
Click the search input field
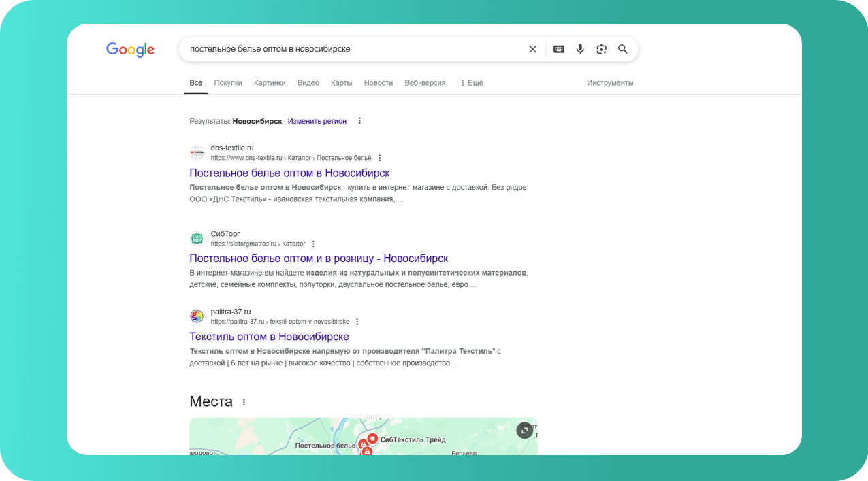click(354, 49)
